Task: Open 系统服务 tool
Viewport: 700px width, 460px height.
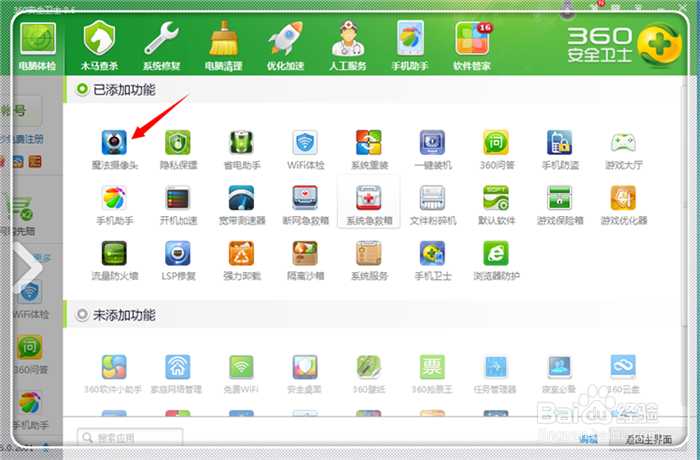Action: (369, 260)
